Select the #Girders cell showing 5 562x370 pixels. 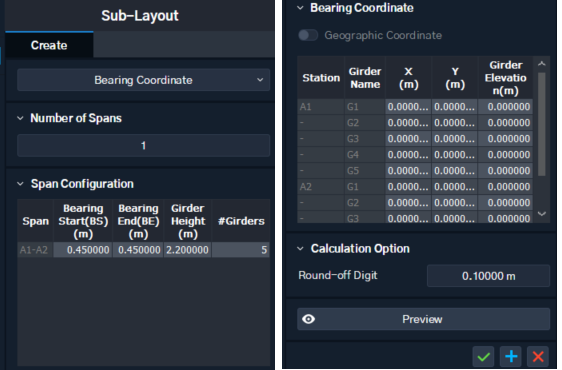click(x=240, y=250)
